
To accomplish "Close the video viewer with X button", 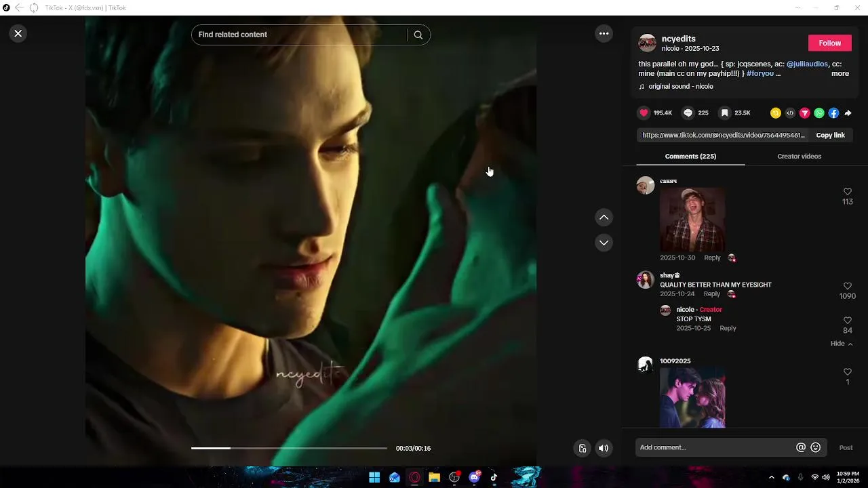I will point(18,33).
